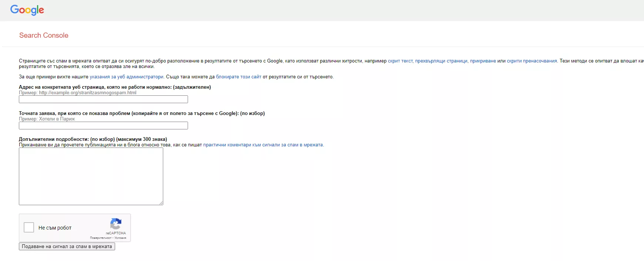
Task: Focus the web page address input field
Action: (x=103, y=99)
